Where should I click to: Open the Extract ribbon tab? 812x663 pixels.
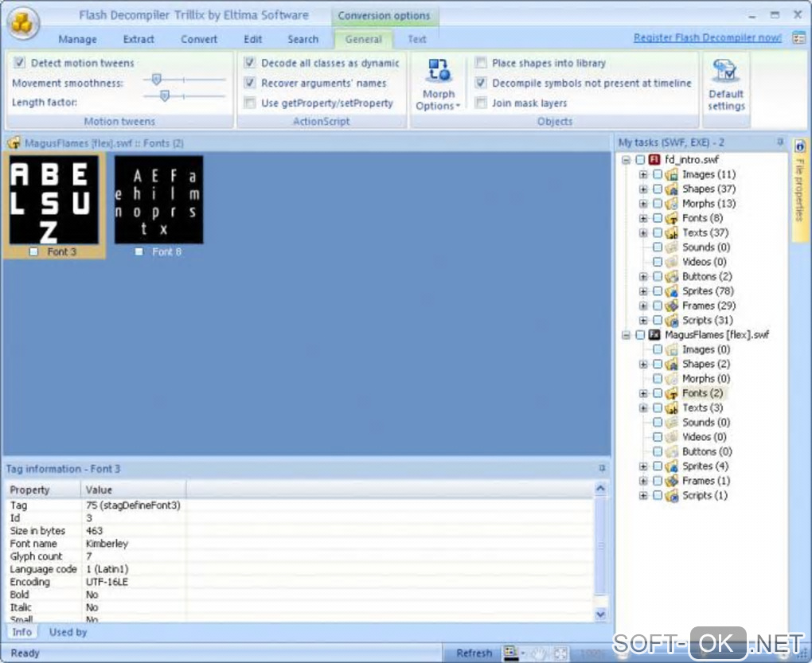[x=139, y=39]
